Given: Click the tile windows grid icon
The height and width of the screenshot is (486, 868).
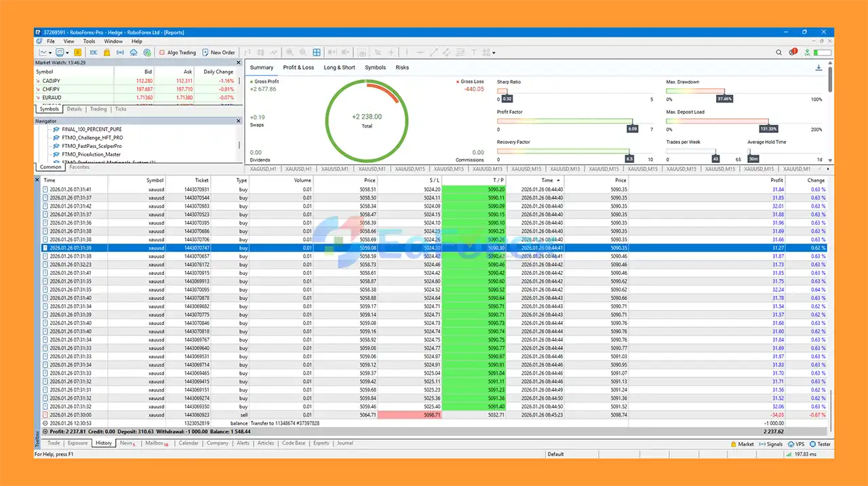Looking at the screenshot, I should [317, 52].
